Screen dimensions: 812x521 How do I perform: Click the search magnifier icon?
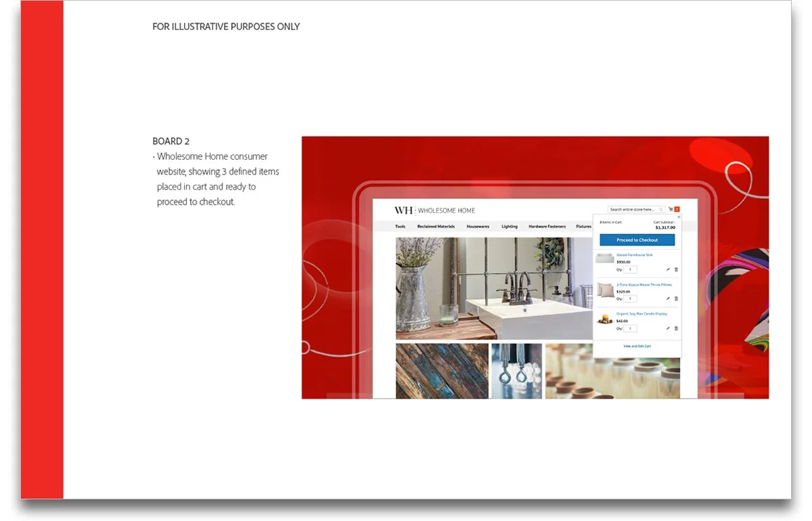(x=661, y=210)
